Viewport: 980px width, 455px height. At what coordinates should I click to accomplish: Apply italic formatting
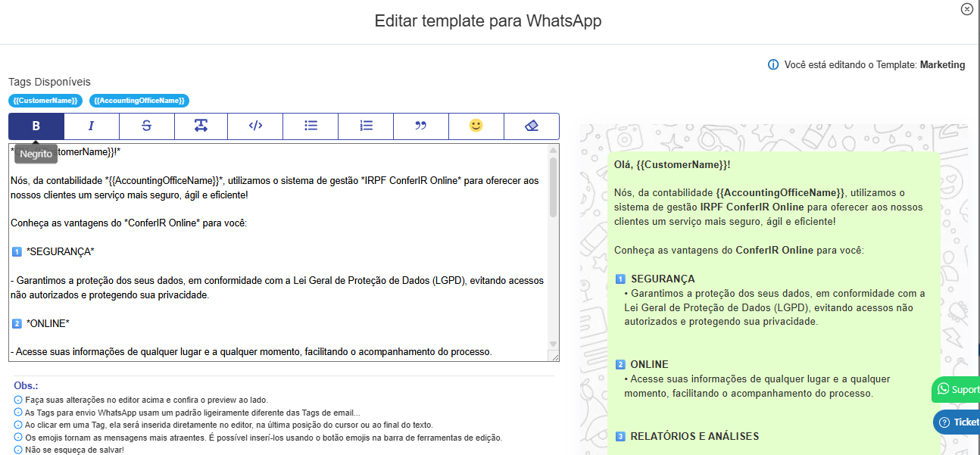point(92,126)
